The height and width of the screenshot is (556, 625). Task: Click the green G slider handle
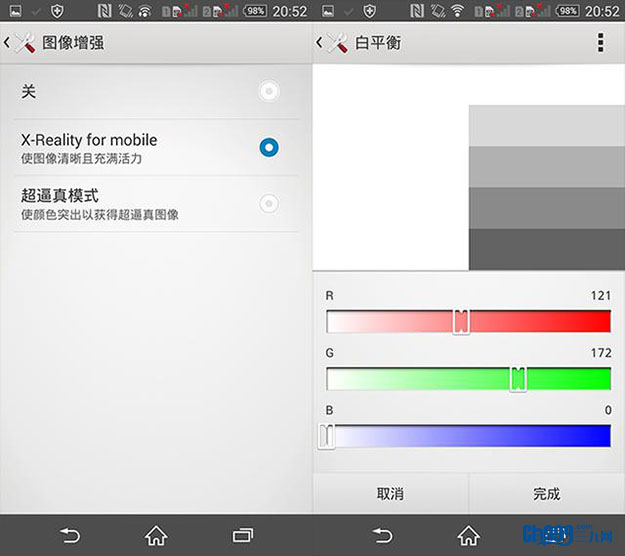coord(518,379)
